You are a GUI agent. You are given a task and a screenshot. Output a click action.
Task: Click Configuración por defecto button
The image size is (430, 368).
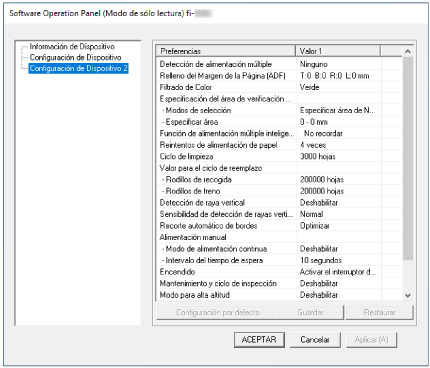(217, 312)
